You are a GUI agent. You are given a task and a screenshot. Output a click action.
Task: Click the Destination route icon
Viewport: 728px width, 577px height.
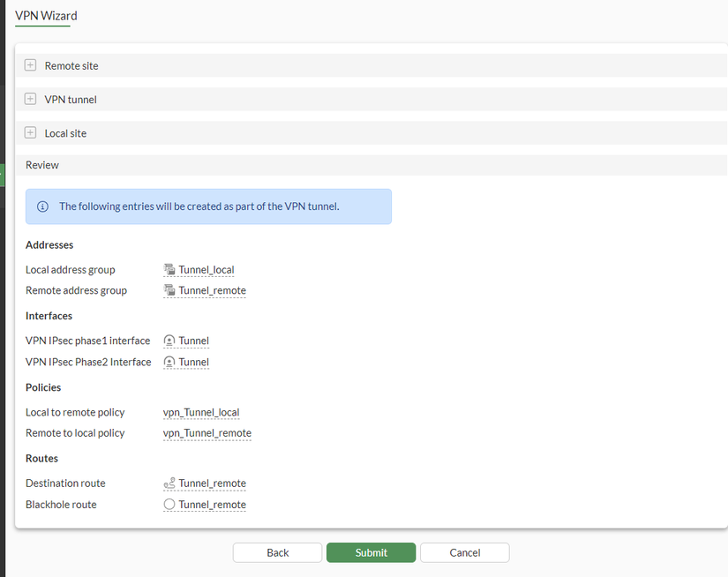pyautogui.click(x=169, y=483)
